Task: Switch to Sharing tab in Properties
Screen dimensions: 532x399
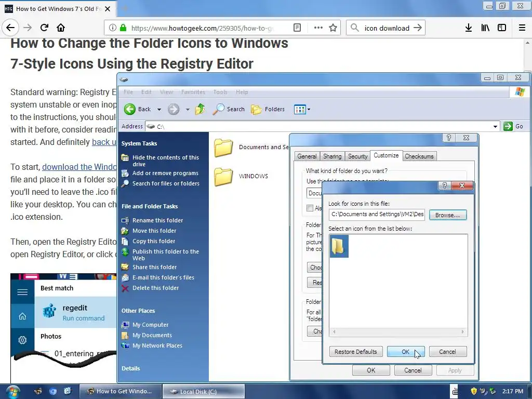Action: (332, 156)
